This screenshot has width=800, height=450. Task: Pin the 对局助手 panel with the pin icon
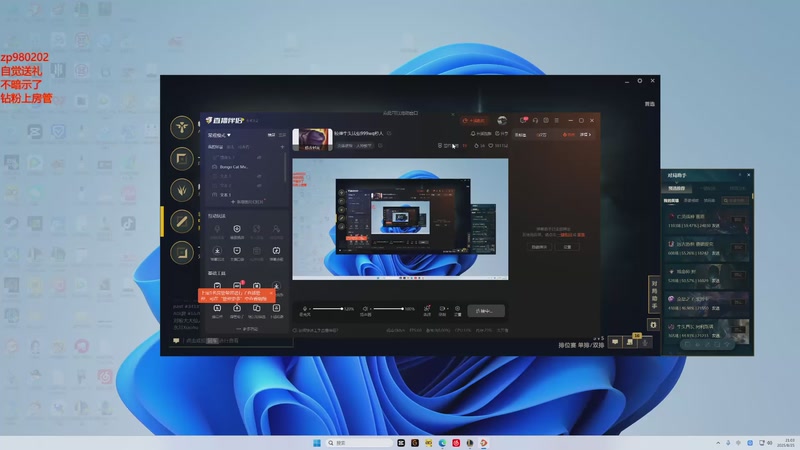coord(740,175)
